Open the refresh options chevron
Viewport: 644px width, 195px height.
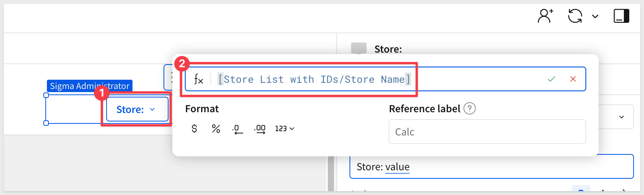595,16
